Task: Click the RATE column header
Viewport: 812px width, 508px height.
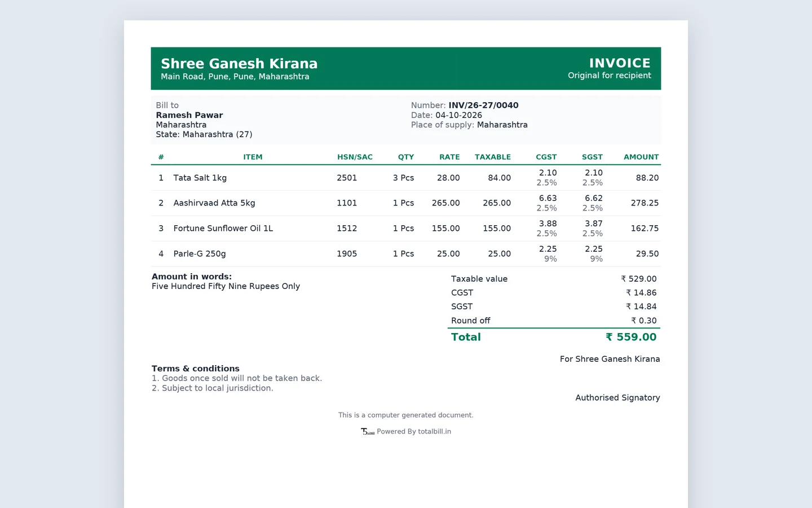Action: (x=450, y=157)
